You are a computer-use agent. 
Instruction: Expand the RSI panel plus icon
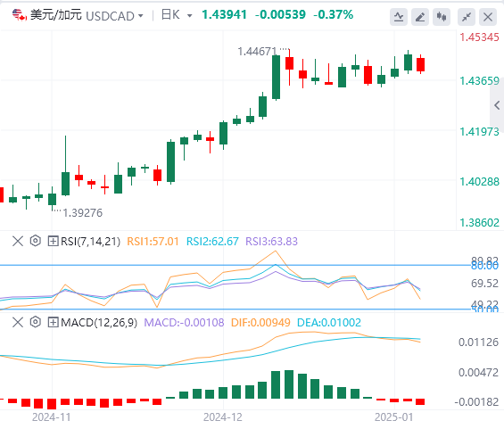click(53, 241)
